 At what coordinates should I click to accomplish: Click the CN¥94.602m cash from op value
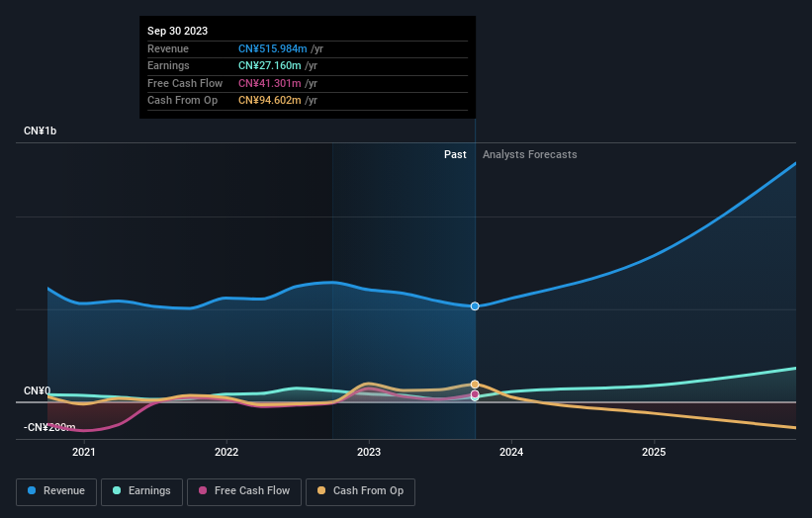[x=269, y=101]
